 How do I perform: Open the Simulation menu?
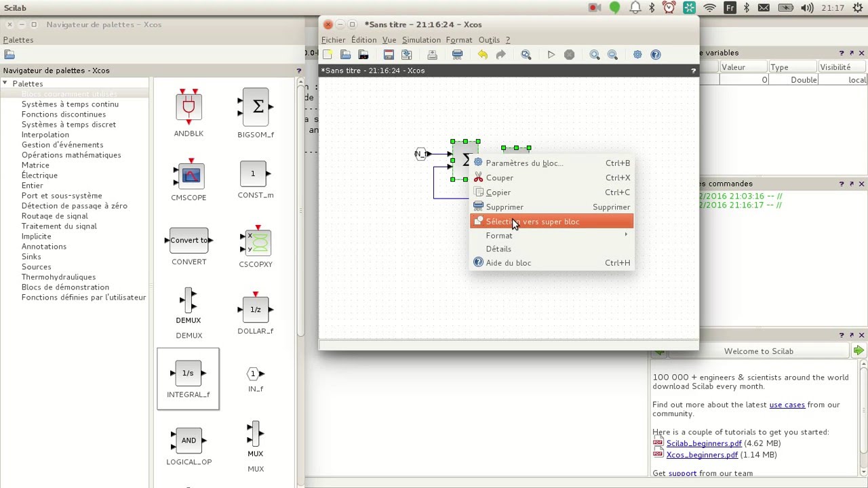[x=421, y=40]
